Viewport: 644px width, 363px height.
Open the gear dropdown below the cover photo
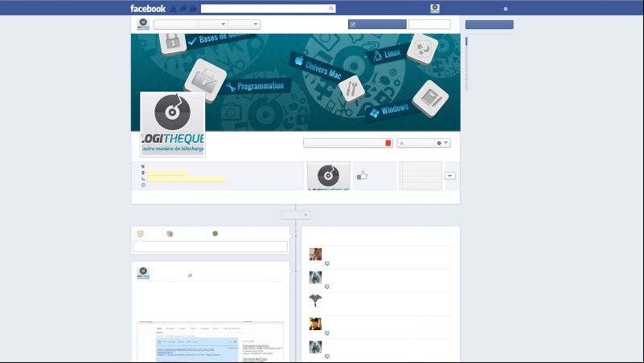[x=442, y=143]
